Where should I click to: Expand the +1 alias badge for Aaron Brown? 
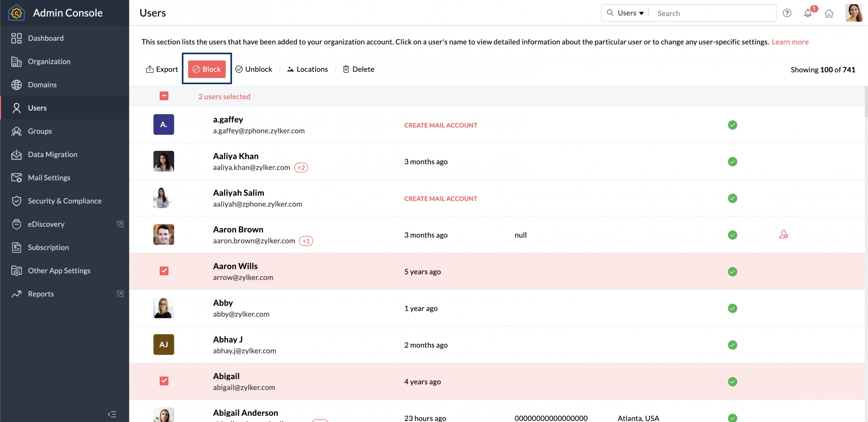point(306,241)
